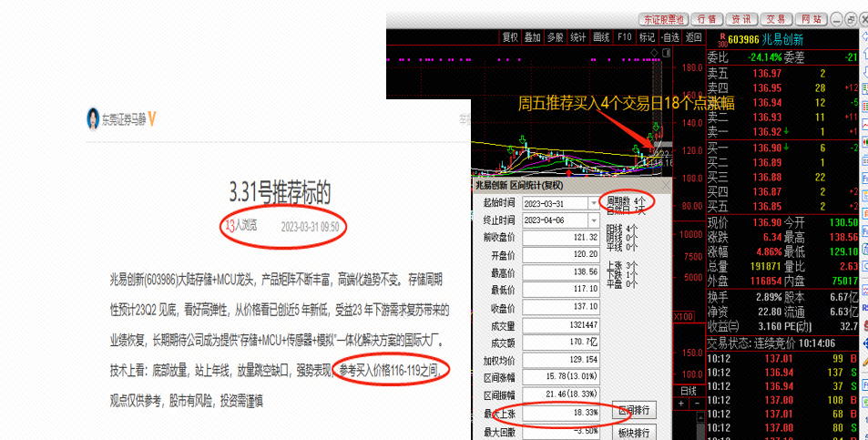
Task: Click the 日线 period label
Action: [x=689, y=391]
